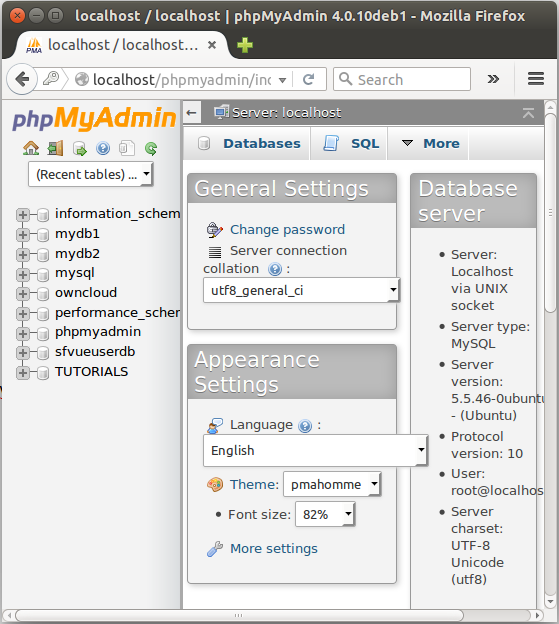Viewport: 559px width, 624px height.
Task: Expand the mydb1 database node
Action: tap(23, 235)
